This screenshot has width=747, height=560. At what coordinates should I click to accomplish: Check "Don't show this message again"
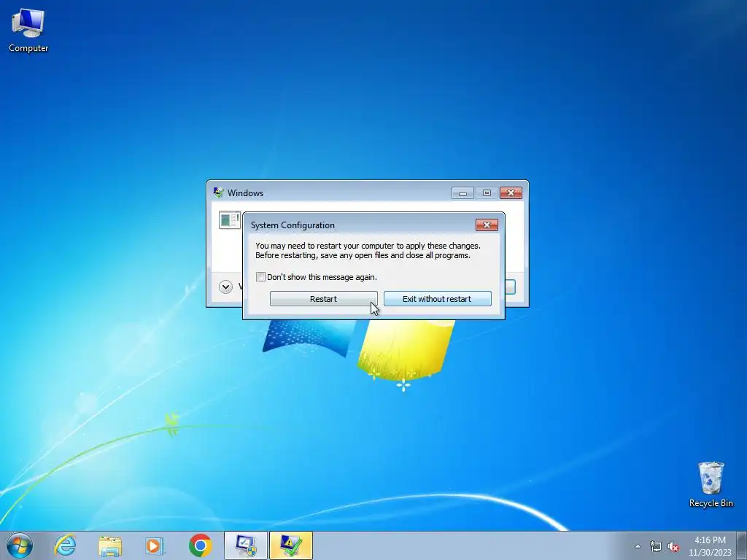(x=260, y=276)
